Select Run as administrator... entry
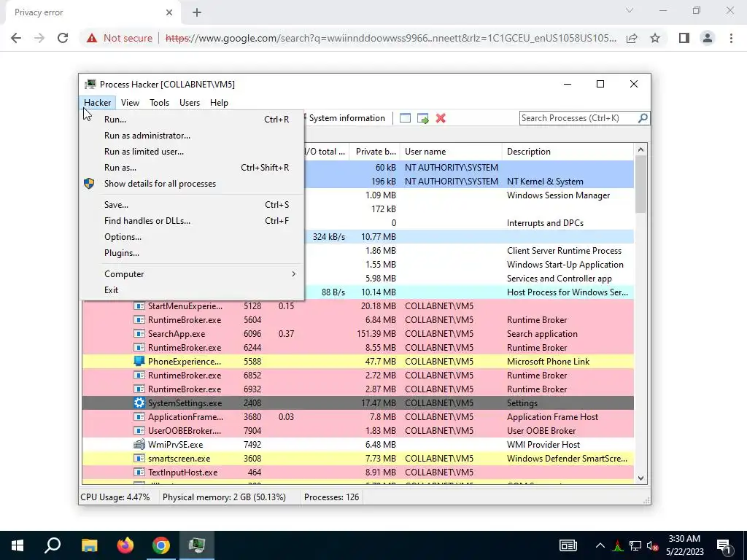 pos(192,136)
